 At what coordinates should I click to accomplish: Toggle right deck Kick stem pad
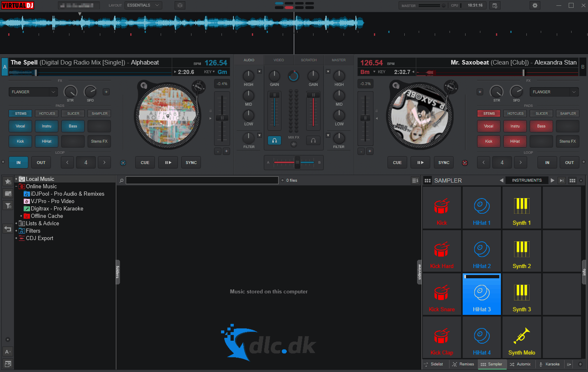click(x=489, y=141)
